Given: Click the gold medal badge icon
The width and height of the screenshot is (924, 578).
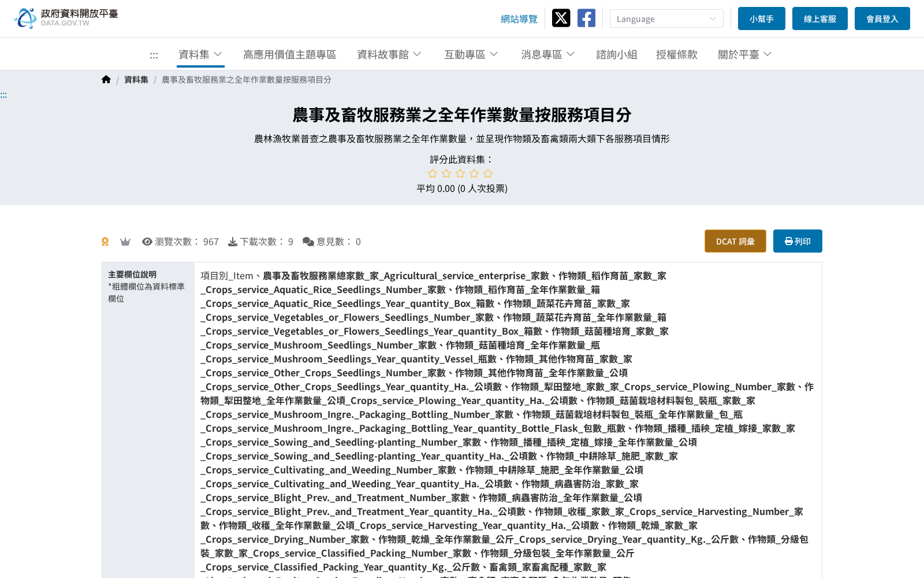Looking at the screenshot, I should coord(105,242).
